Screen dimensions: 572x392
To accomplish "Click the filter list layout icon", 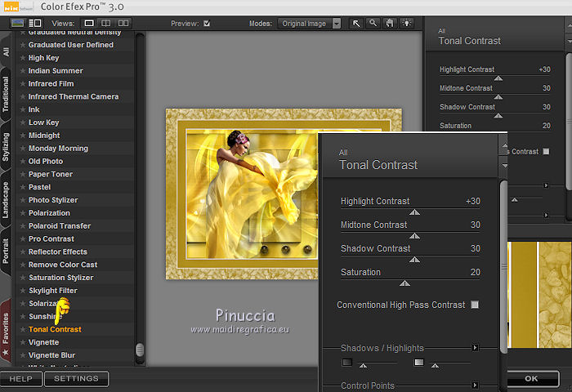I will point(34,24).
